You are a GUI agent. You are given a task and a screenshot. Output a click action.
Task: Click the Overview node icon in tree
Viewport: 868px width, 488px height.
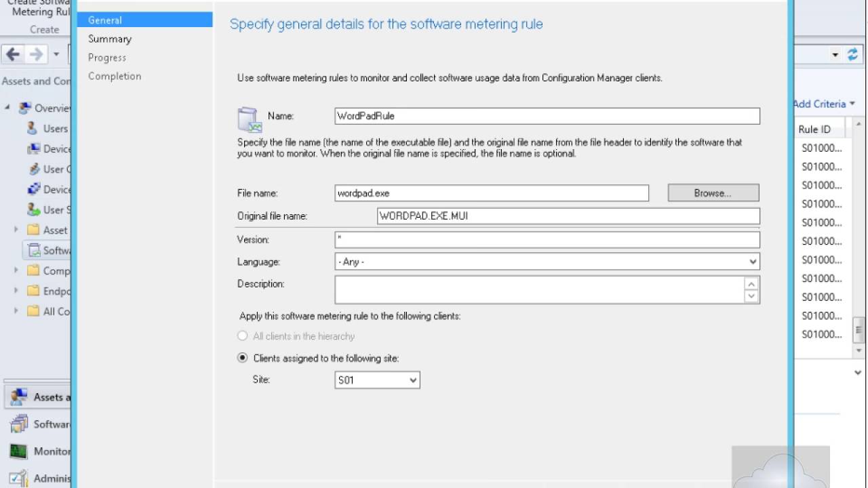click(x=25, y=108)
